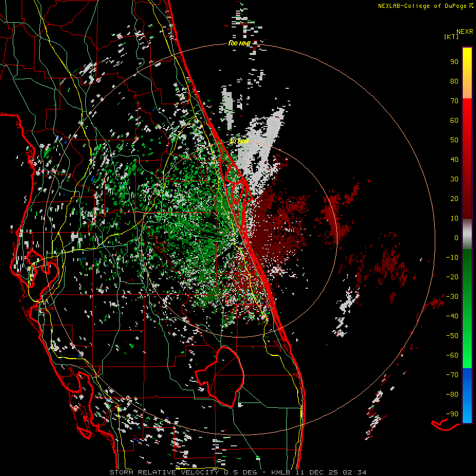Click the -20 value on velocity scale

452,277
